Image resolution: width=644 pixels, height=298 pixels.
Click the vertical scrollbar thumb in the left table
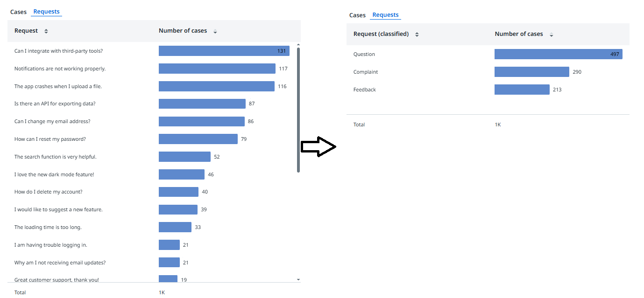(x=298, y=110)
